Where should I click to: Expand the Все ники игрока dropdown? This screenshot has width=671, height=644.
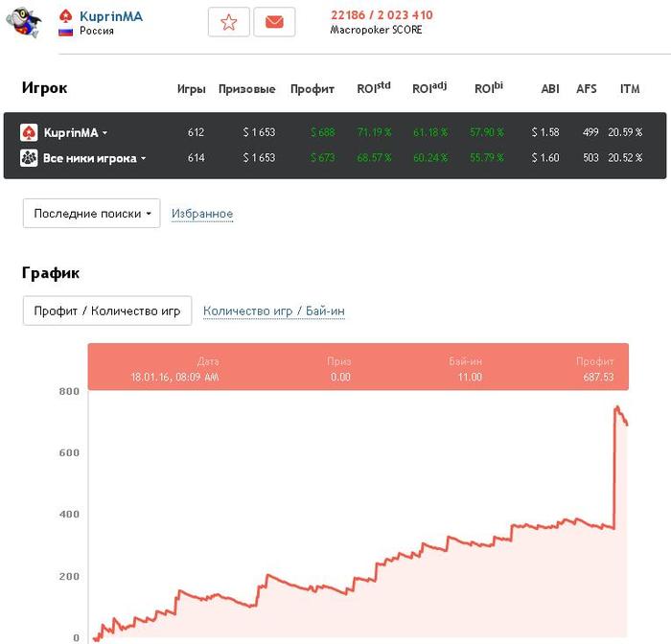click(144, 158)
